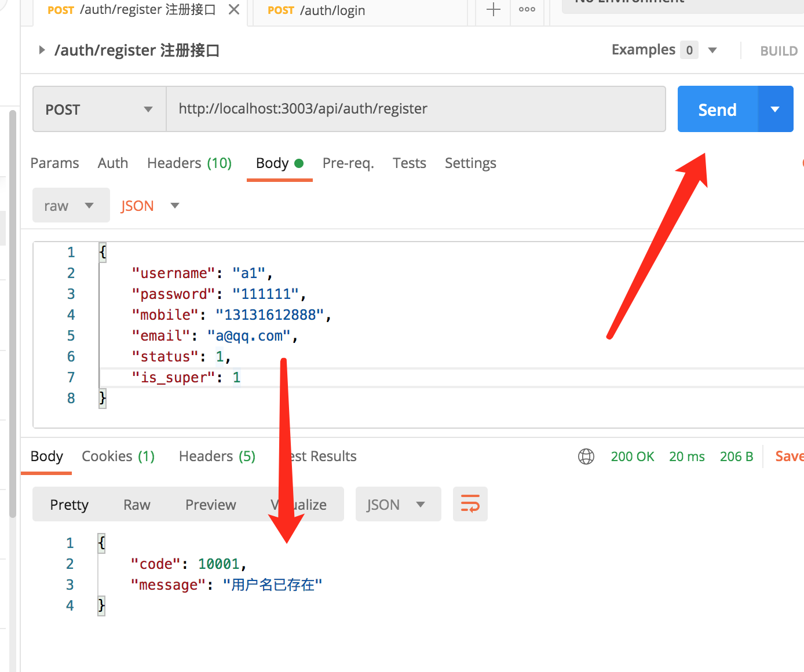Click the "status": 1 line
The width and height of the screenshot is (804, 672).
point(181,356)
